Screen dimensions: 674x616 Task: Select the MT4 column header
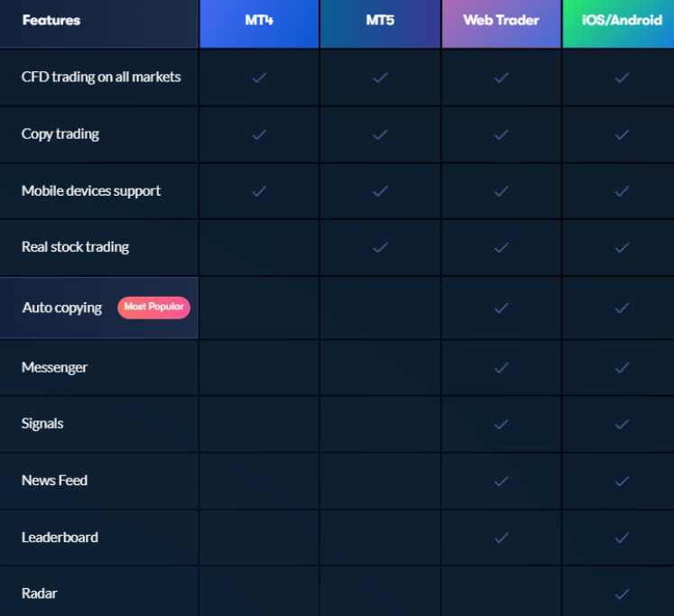(x=259, y=20)
